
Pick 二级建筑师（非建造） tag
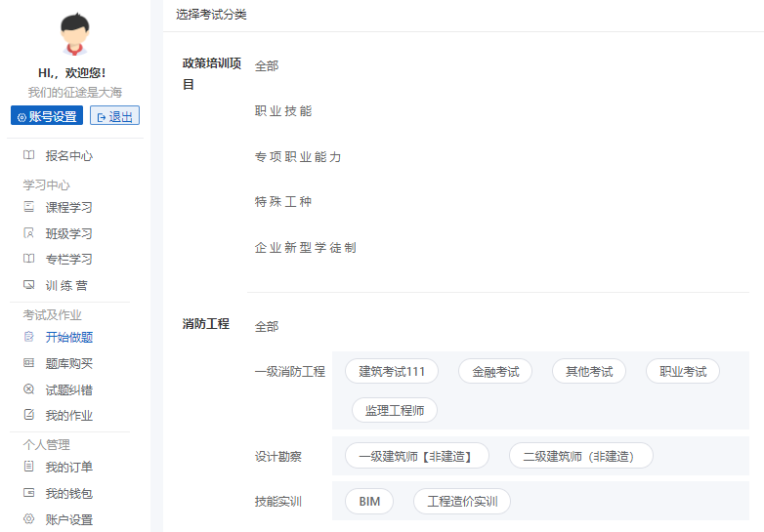tap(580, 456)
